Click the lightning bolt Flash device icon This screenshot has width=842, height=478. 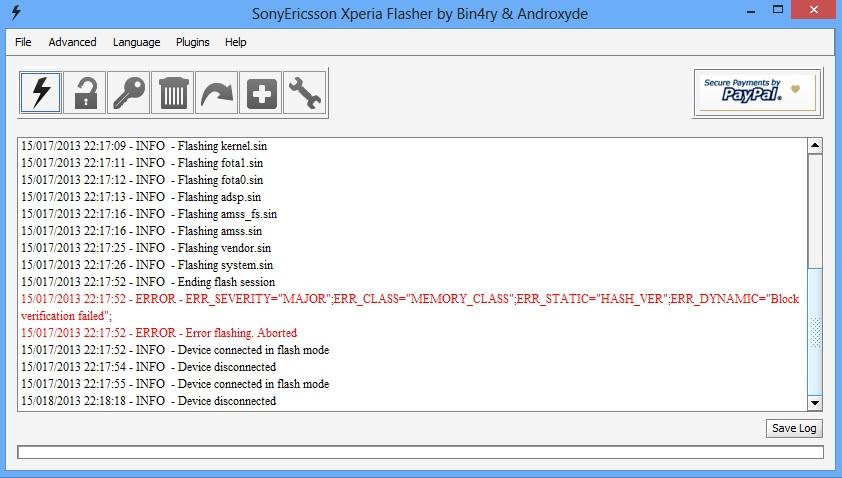click(41, 92)
